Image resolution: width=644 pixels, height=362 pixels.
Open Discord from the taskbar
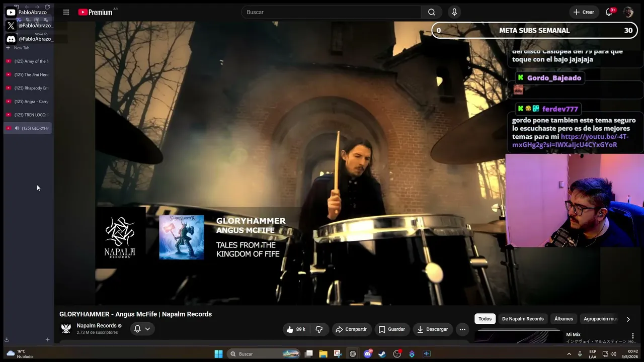(368, 354)
